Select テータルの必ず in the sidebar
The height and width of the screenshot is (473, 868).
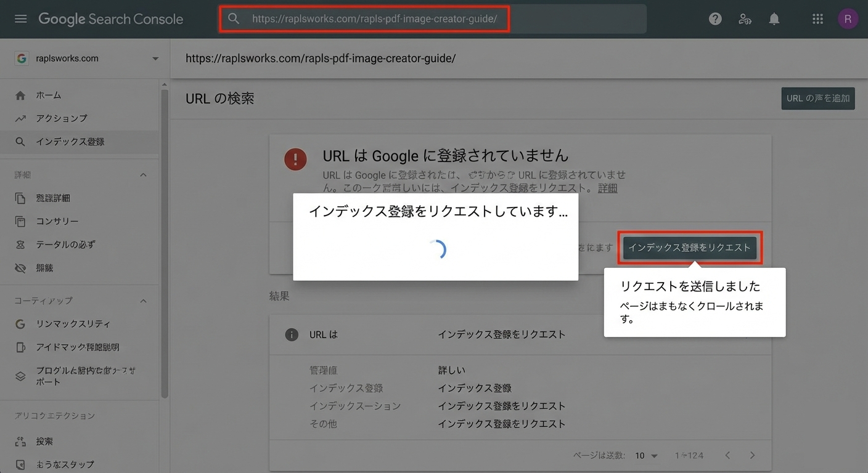[x=66, y=245]
